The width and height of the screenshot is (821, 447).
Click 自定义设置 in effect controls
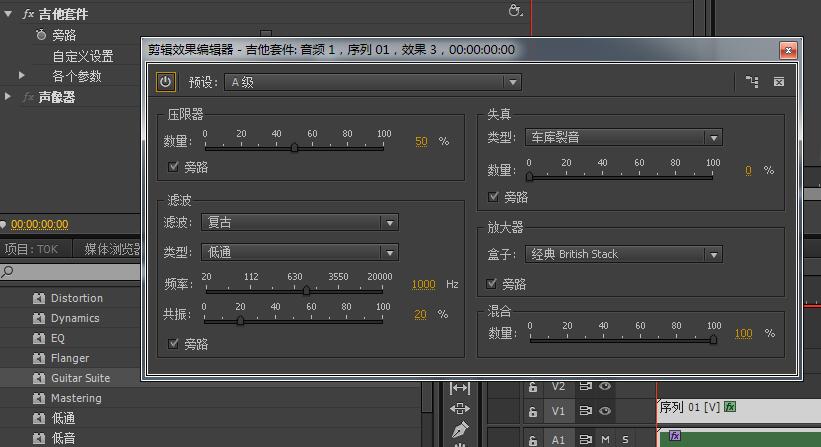tap(83, 55)
